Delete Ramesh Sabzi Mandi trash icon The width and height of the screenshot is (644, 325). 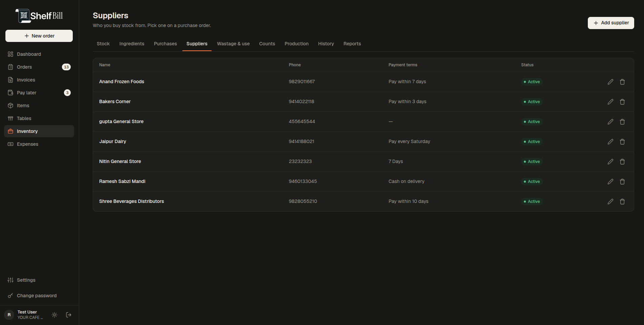pos(622,182)
